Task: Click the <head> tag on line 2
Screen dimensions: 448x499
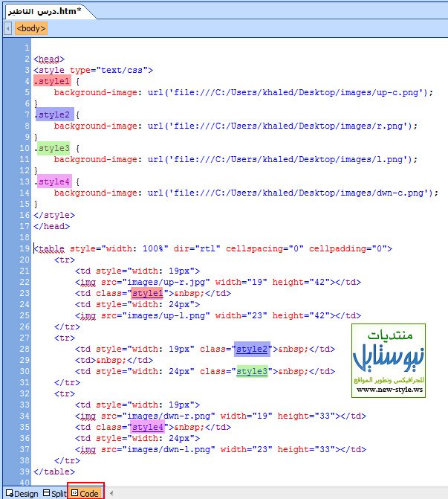Action: click(x=49, y=59)
